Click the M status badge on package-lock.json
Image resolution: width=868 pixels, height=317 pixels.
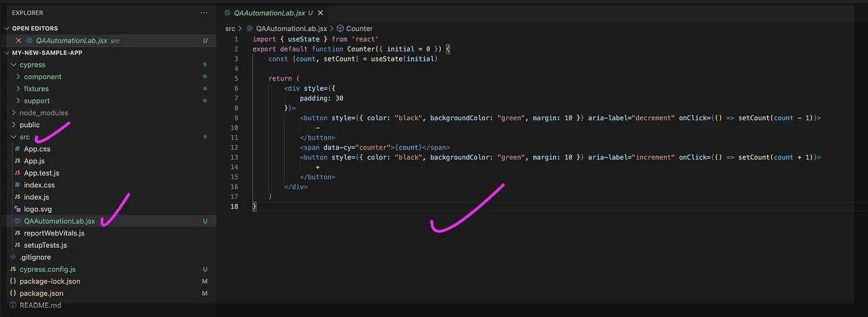205,281
